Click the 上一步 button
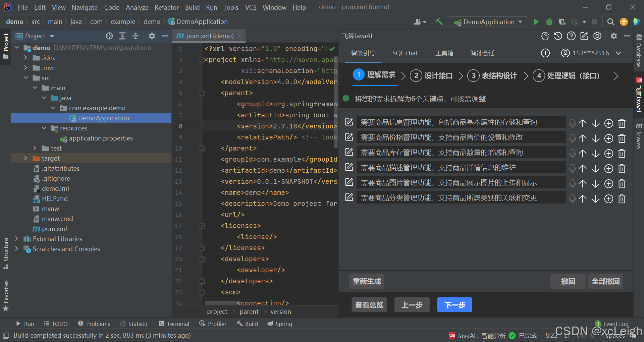This screenshot has height=342, width=644. click(412, 305)
